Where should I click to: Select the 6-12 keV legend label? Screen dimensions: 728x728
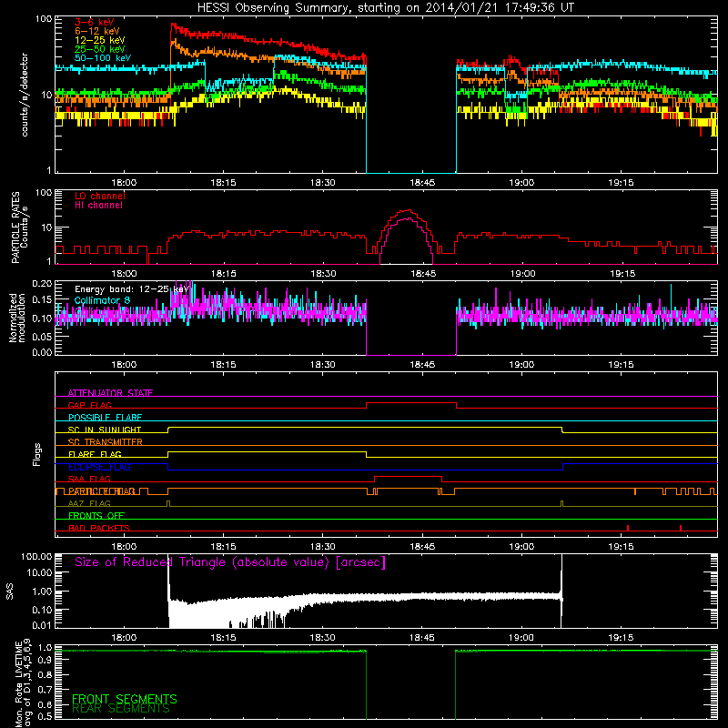[x=97, y=31]
